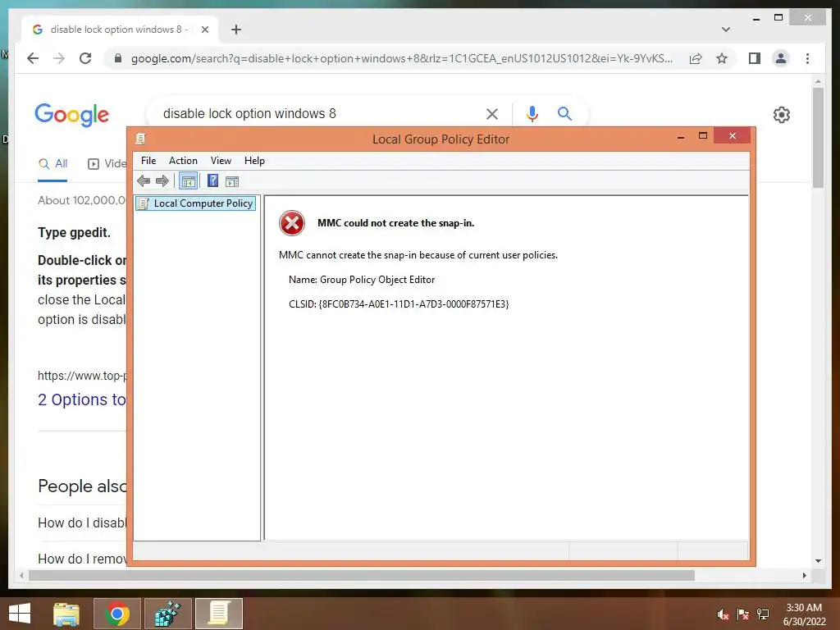
Task: Click the CLSID text in the error pane
Action: 399,304
